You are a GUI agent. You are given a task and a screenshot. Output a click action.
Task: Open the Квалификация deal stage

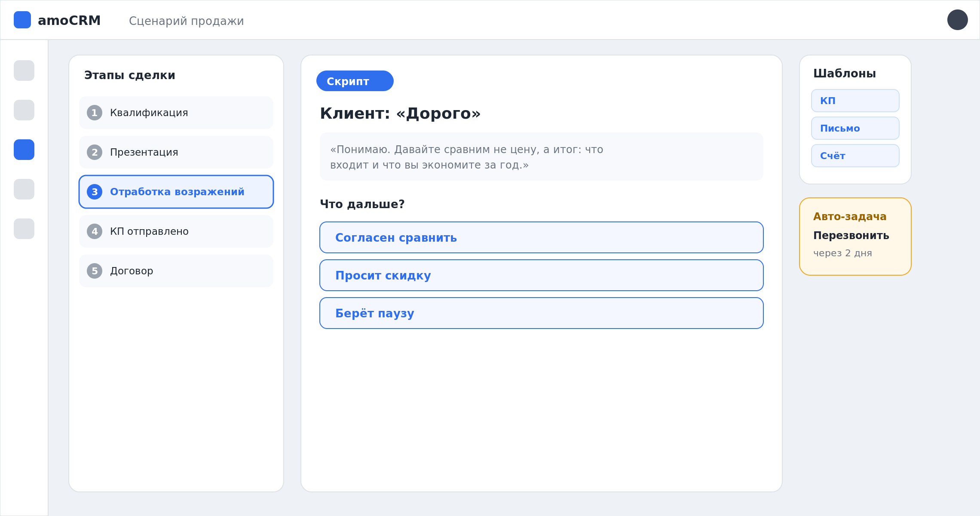176,113
